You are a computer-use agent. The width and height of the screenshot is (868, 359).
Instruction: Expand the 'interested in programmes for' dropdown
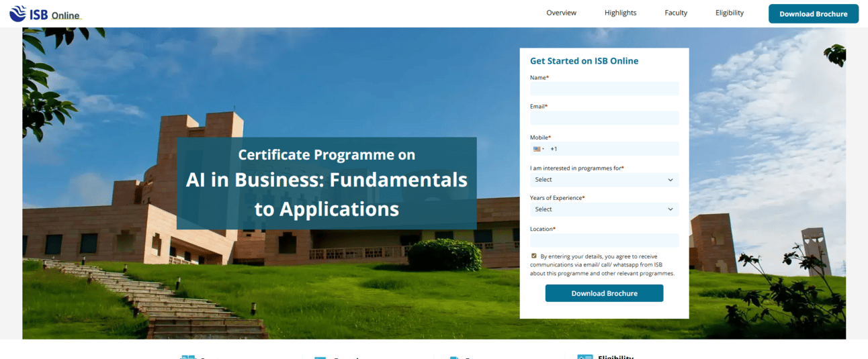tap(605, 180)
